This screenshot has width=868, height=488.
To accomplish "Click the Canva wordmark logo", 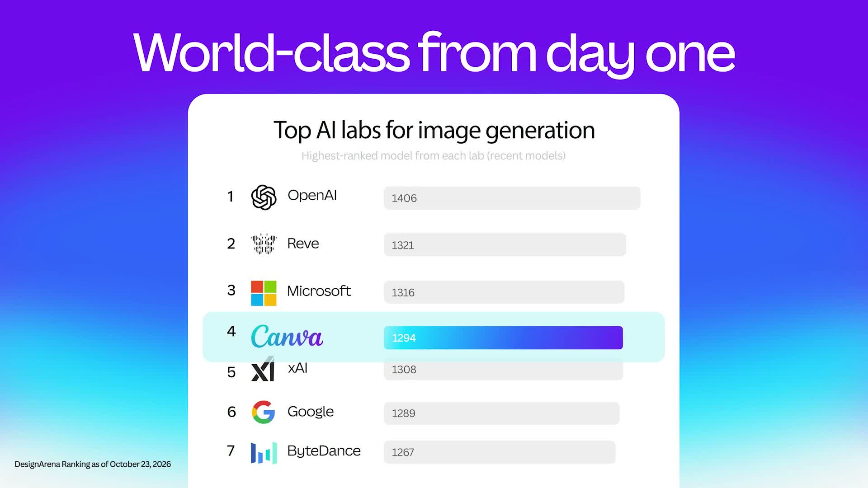I will coord(287,336).
